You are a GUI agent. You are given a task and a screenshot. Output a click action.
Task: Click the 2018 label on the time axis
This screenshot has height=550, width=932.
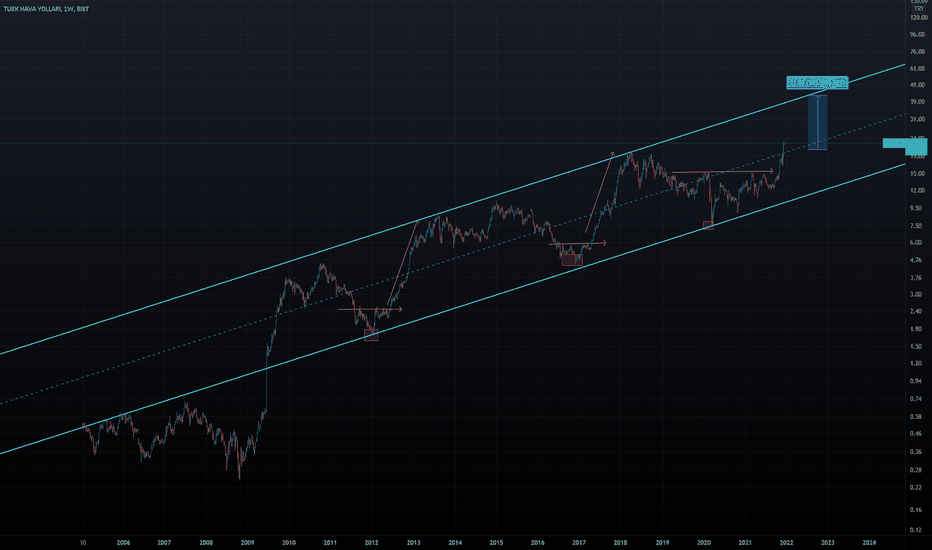(x=621, y=542)
